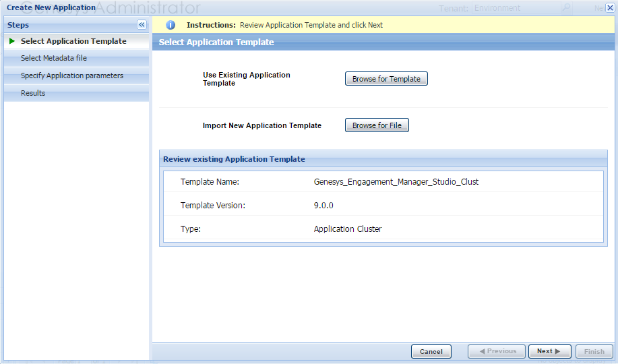Click the blue info icon beside Instructions
This screenshot has width=618, height=364.
(171, 25)
